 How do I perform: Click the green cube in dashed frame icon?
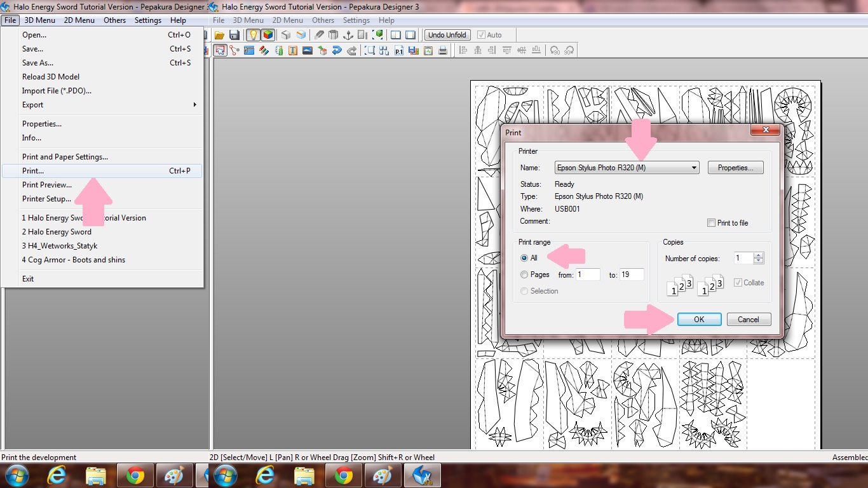click(379, 35)
